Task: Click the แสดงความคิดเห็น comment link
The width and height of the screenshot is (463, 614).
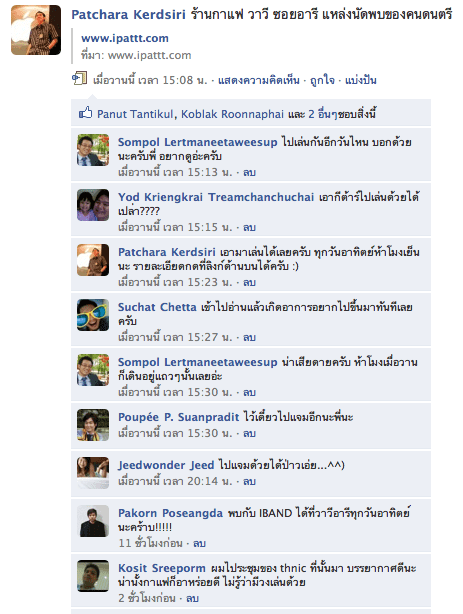Action: pos(259,80)
